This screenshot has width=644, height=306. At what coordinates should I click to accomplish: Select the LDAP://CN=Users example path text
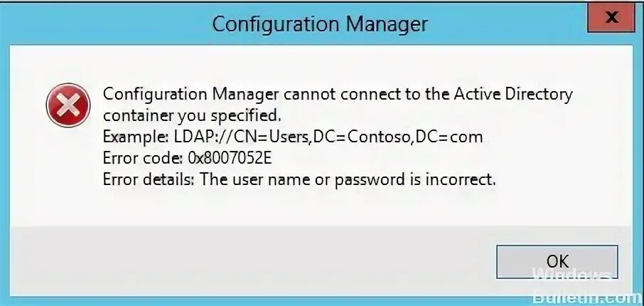[331, 136]
